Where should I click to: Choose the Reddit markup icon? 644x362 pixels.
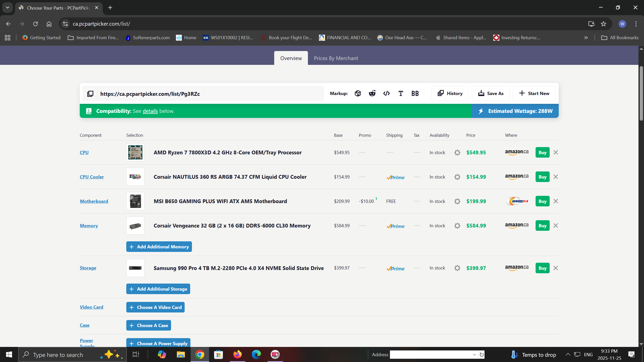pos(372,94)
